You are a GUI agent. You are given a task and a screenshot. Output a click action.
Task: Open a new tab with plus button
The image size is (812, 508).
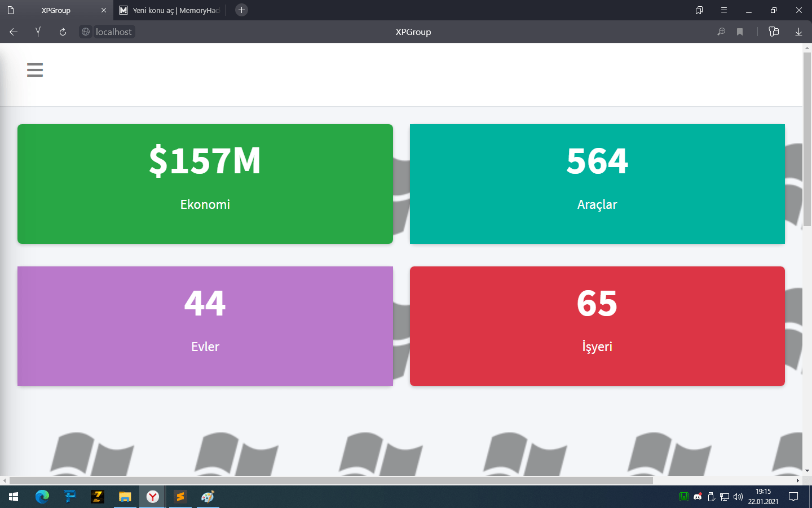tap(241, 10)
